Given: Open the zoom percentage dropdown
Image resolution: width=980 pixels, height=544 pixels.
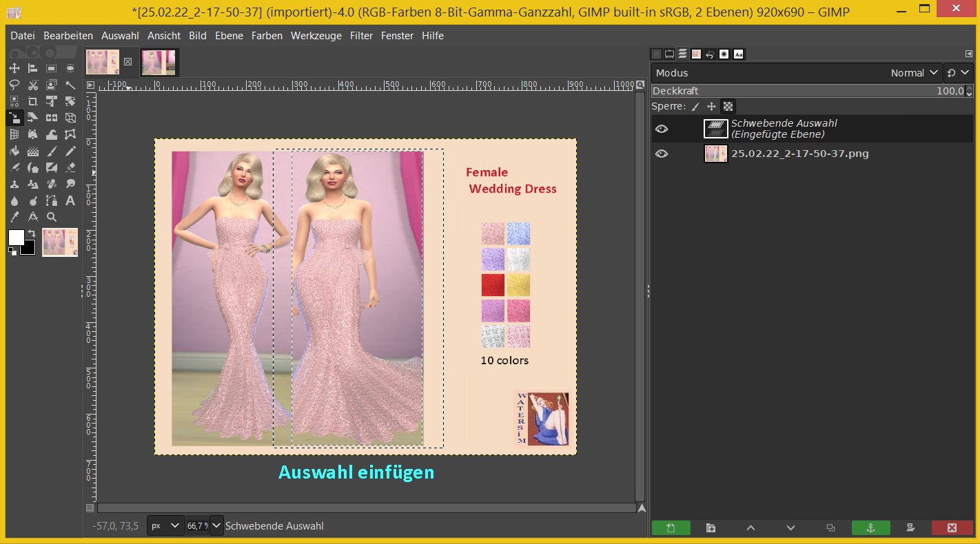Looking at the screenshot, I should [217, 526].
